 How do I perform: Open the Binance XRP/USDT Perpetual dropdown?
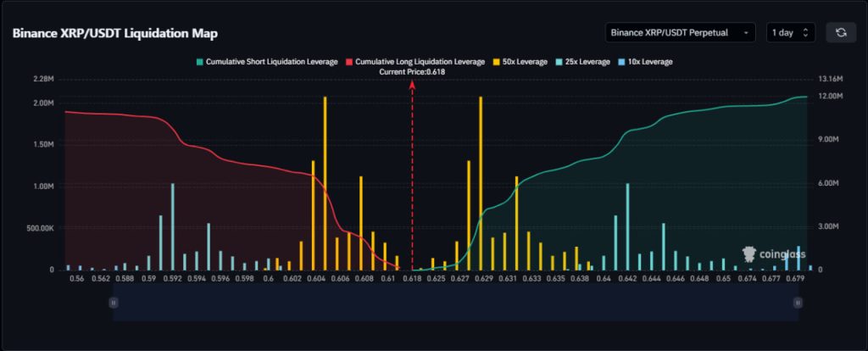click(681, 33)
